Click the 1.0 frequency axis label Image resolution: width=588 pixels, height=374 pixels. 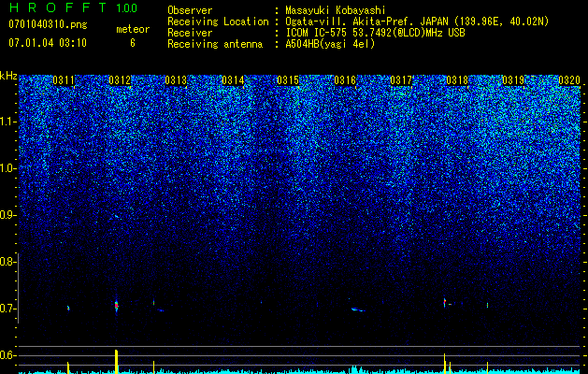click(x=7, y=168)
